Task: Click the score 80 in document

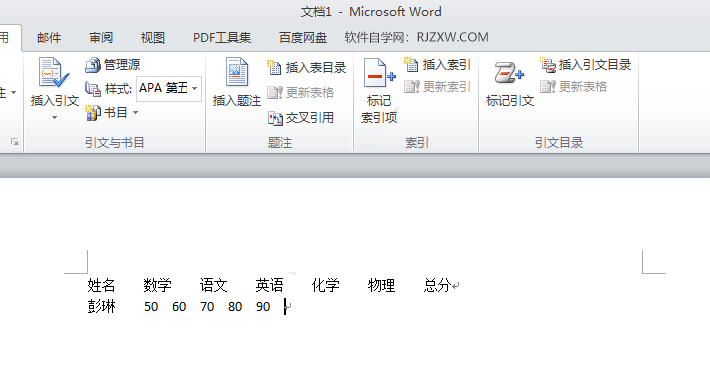Action: tap(235, 307)
